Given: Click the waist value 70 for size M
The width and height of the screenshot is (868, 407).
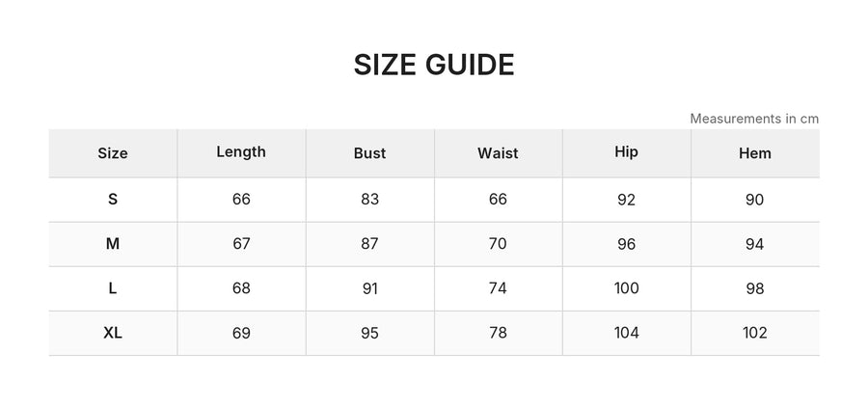Looking at the screenshot, I should tap(498, 244).
